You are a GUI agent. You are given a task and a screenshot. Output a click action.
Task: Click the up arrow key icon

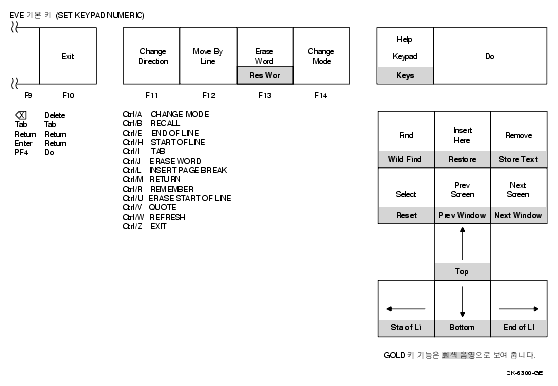pyautogui.click(x=462, y=244)
